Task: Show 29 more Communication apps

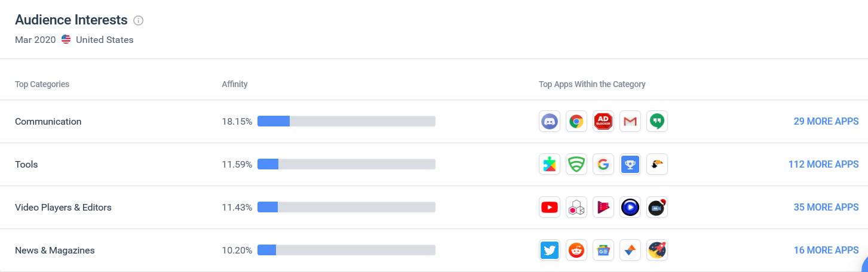Action: click(x=826, y=122)
